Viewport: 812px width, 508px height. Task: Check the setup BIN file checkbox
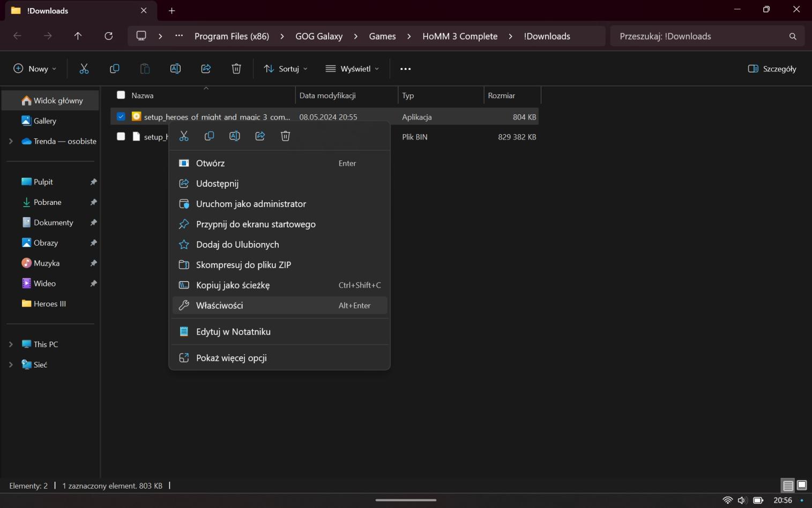tap(121, 137)
